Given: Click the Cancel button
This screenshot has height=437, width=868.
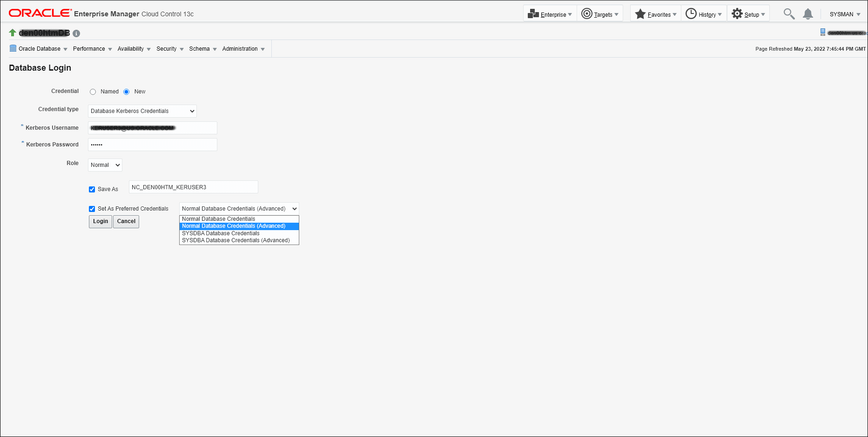Looking at the screenshot, I should pos(126,222).
